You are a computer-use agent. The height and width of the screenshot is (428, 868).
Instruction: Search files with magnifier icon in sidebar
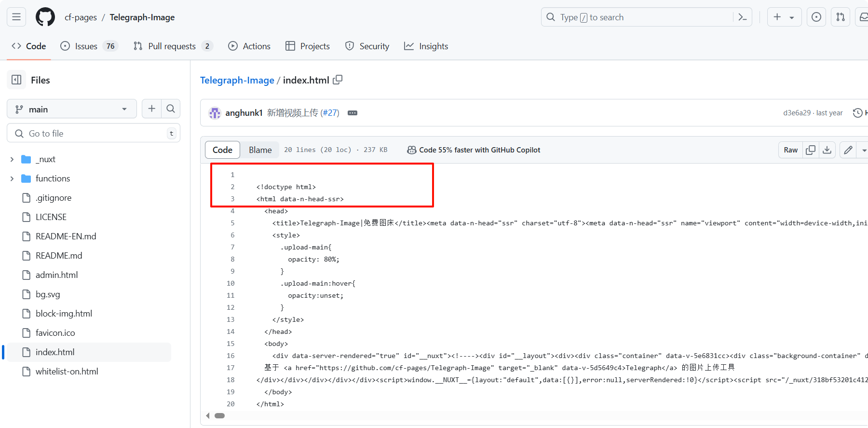171,109
